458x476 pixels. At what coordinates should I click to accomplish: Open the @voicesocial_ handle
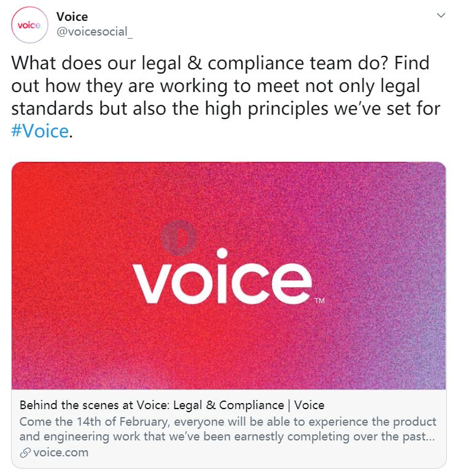[95, 32]
